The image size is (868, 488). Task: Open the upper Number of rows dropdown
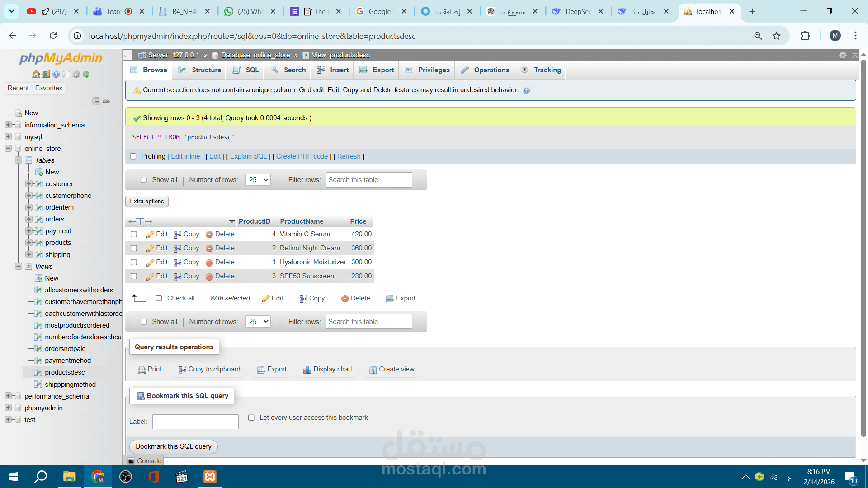pos(258,180)
